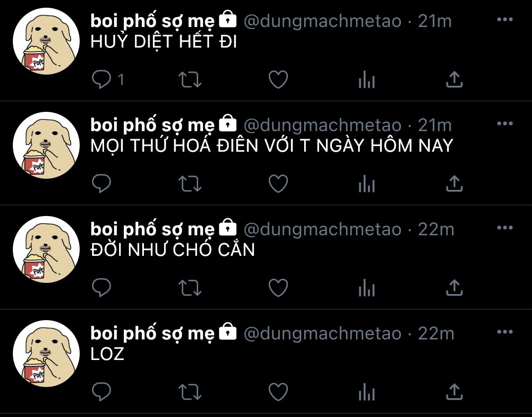Viewport: 532px width, 417px height.
Task: Like the 'HUỶ DIỆT HẾT ĐI' tweet
Action: 278,80
